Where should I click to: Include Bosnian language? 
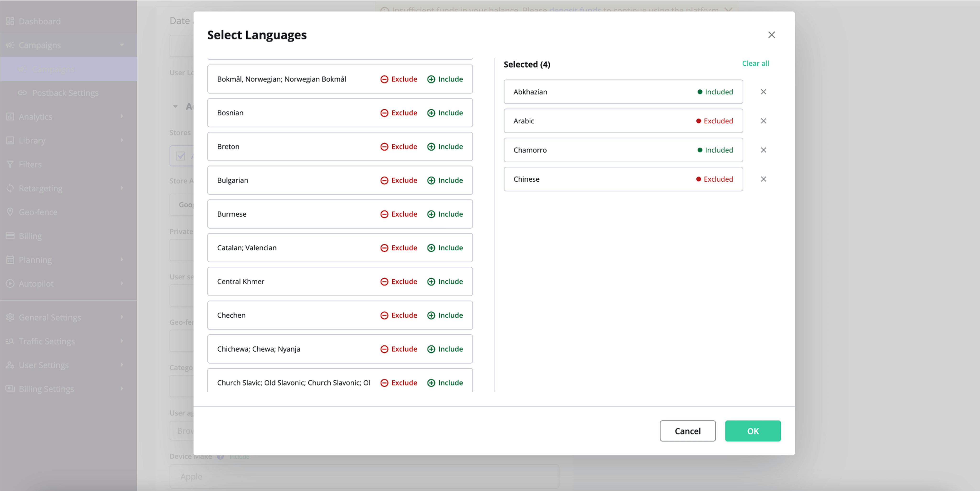point(445,113)
